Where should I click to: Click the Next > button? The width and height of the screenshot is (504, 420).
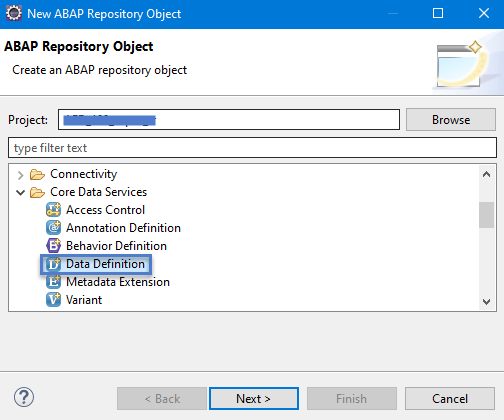point(254,399)
